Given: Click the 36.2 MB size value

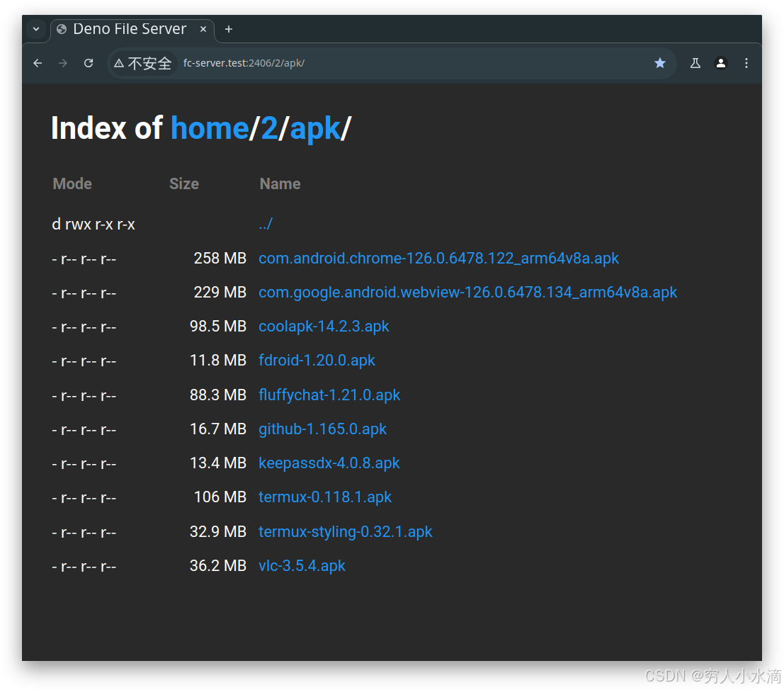Looking at the screenshot, I should (x=218, y=565).
